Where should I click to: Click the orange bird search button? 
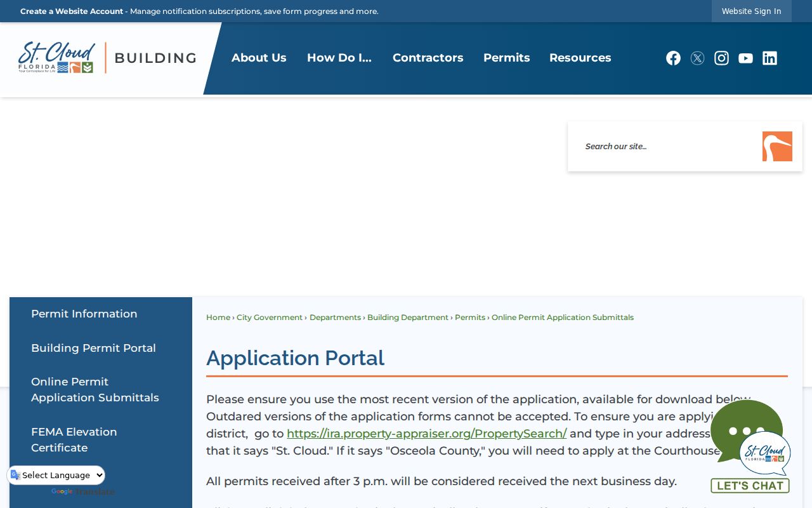pos(777,146)
